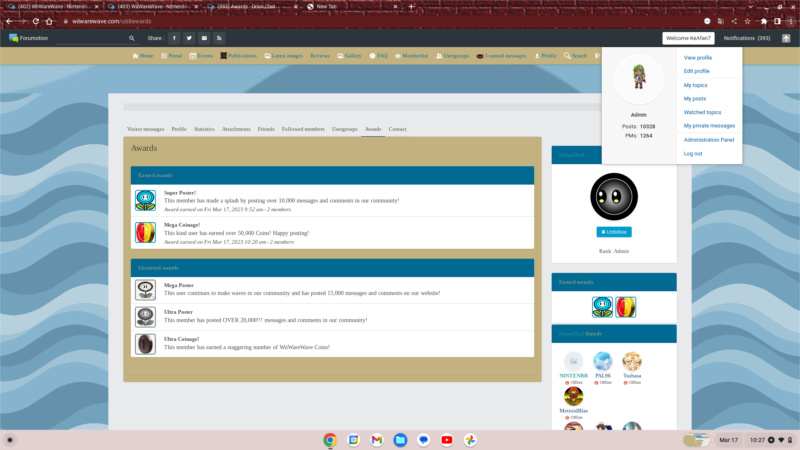This screenshot has height=450, width=800.
Task: Click the greyed Ultra Coinage coin icon
Action: pos(145,344)
